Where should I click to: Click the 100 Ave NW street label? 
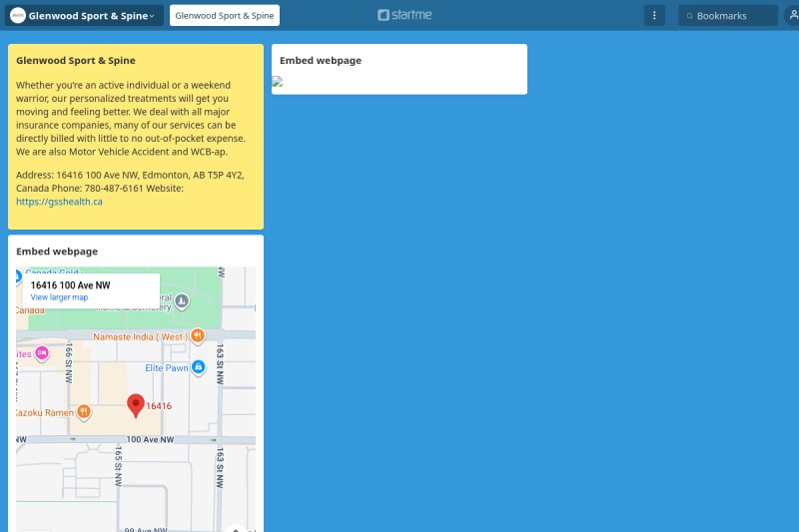tap(150, 439)
